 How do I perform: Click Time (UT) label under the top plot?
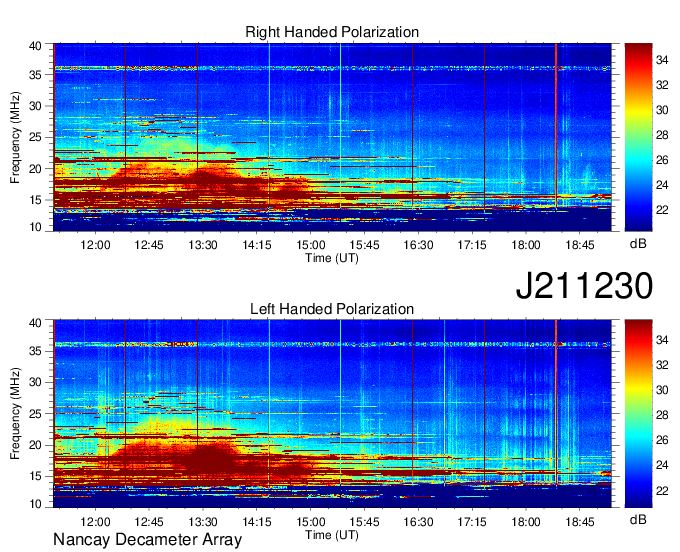tap(332, 258)
